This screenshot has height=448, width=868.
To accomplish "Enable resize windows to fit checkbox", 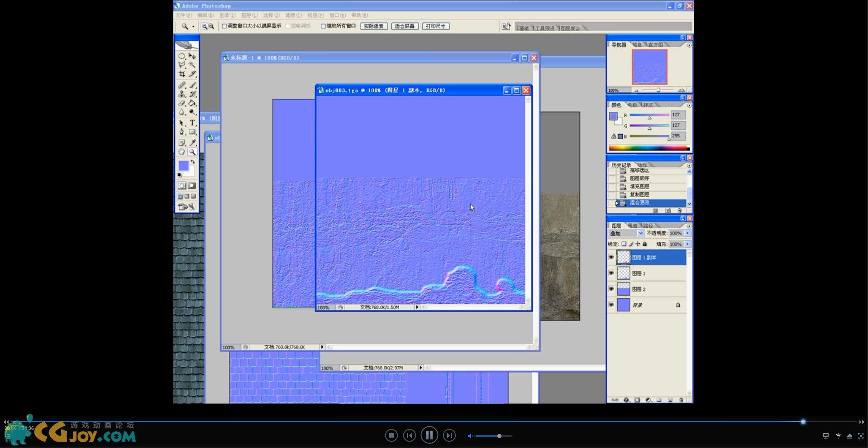I will click(224, 26).
